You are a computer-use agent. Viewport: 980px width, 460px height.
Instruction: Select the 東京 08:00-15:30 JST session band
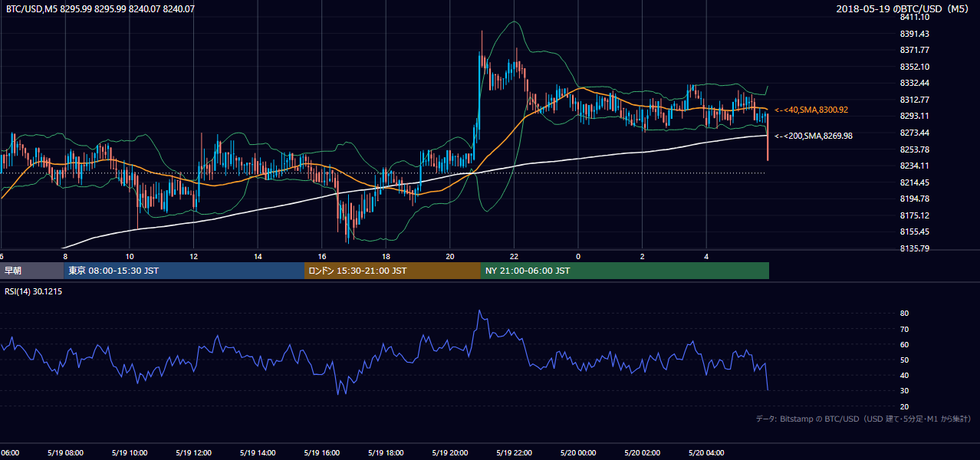click(x=183, y=271)
